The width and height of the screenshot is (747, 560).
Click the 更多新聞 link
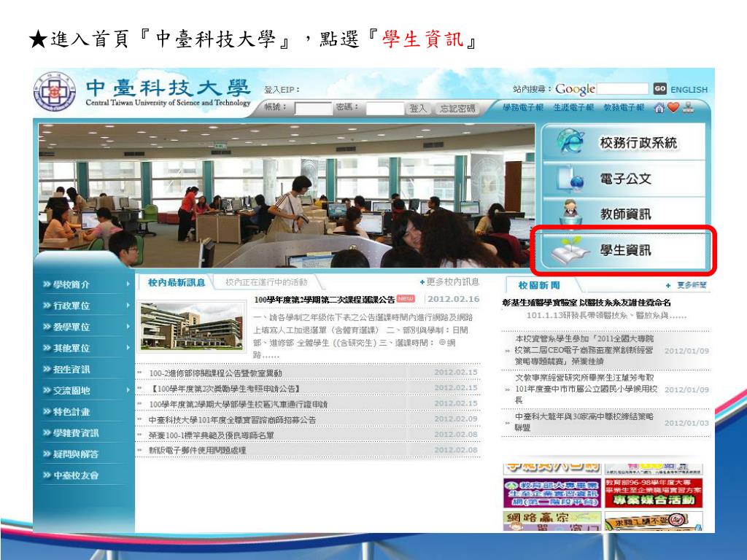click(x=687, y=285)
